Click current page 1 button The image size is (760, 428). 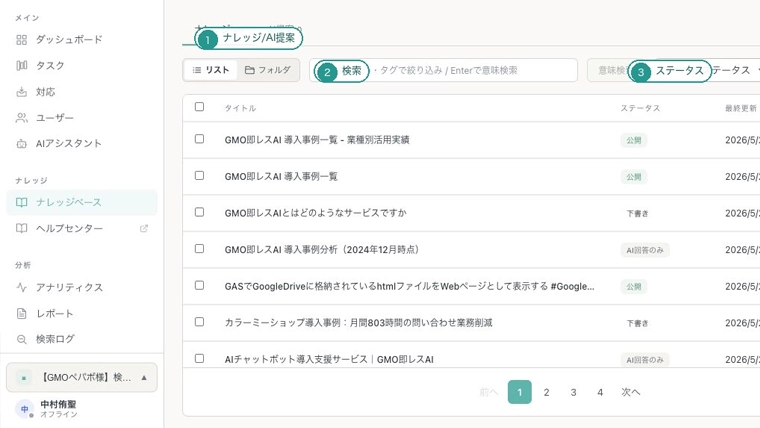click(x=520, y=392)
